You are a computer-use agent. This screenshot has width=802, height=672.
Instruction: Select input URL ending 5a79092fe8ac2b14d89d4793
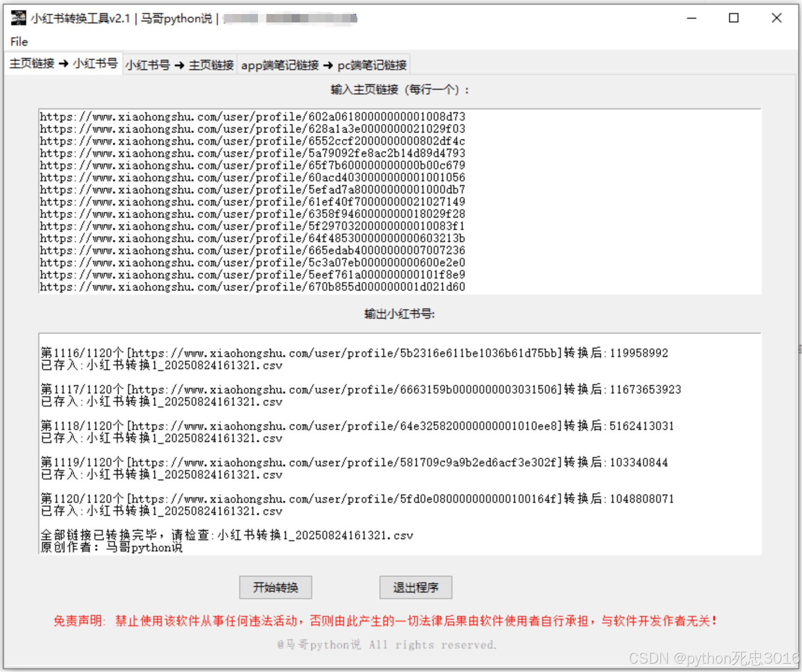(252, 153)
